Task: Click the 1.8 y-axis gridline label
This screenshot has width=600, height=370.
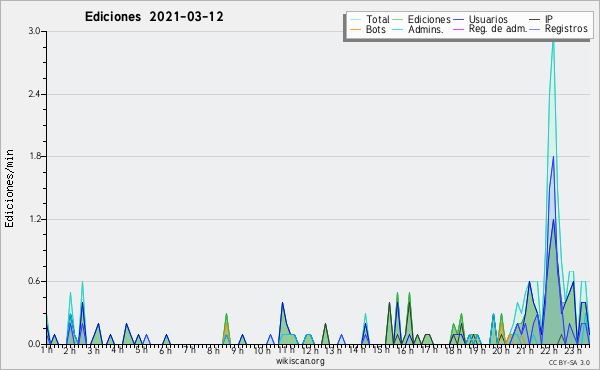Action: 34,156
